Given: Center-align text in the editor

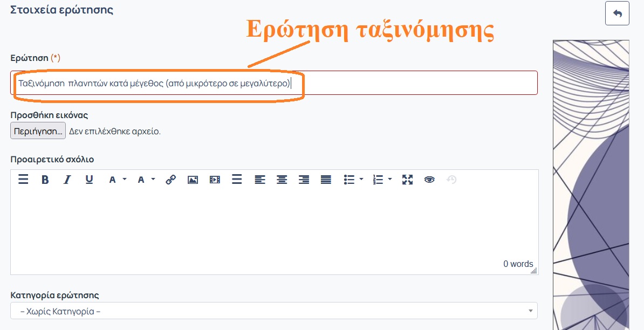Looking at the screenshot, I should pos(282,180).
